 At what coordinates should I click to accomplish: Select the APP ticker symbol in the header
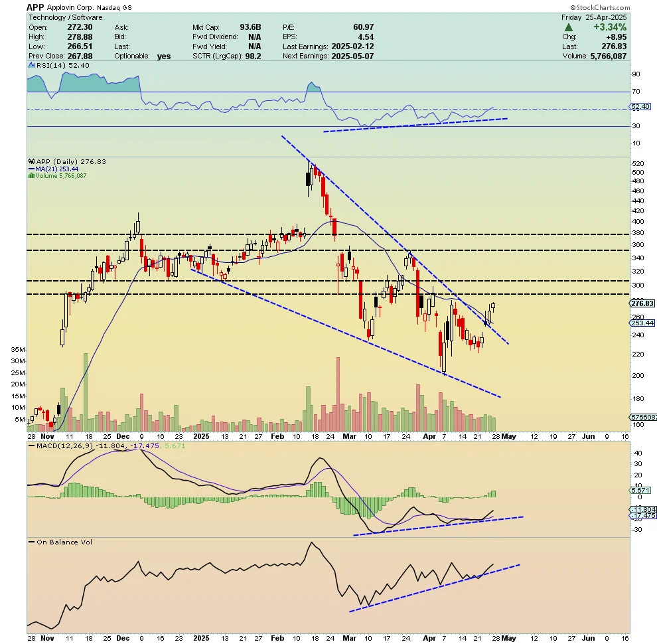(35, 7)
